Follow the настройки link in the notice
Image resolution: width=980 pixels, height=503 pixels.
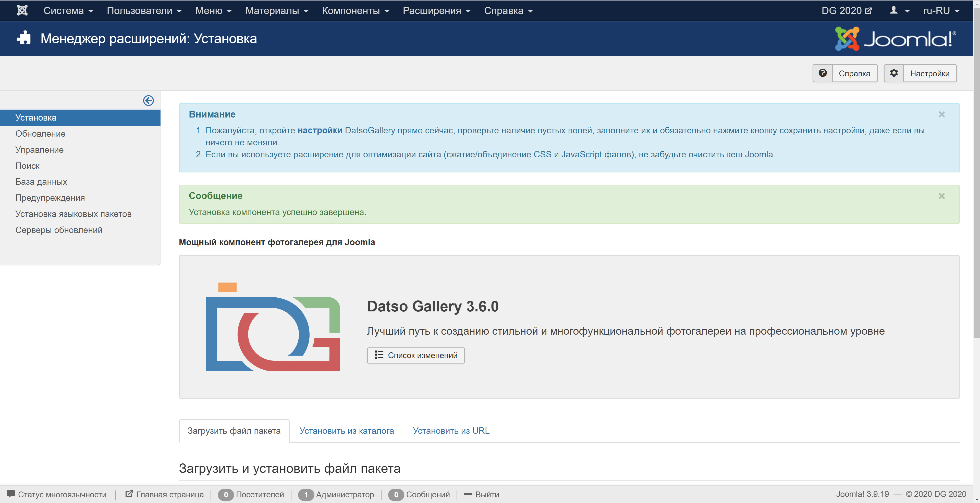click(320, 130)
